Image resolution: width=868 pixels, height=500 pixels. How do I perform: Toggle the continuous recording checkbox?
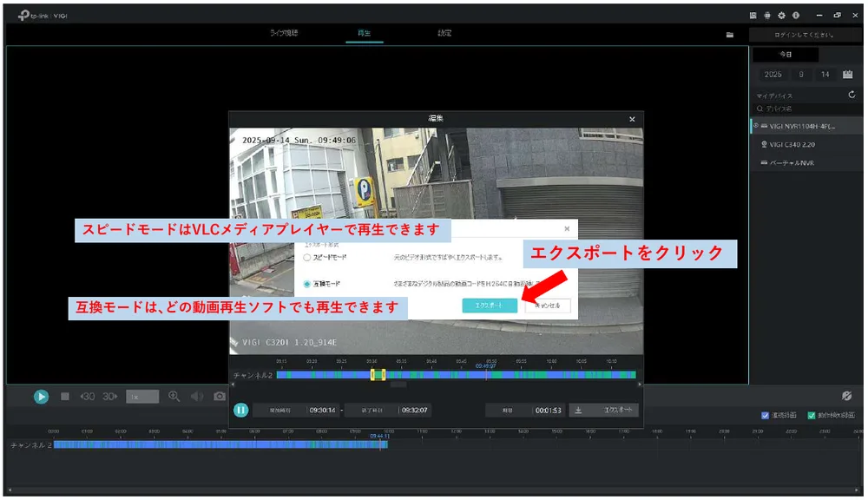click(765, 415)
